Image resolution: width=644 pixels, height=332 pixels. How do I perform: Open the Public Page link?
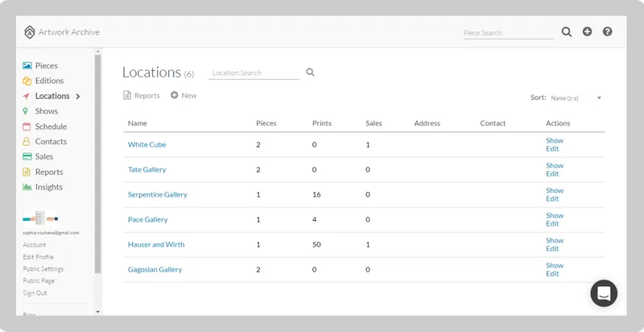click(x=39, y=280)
